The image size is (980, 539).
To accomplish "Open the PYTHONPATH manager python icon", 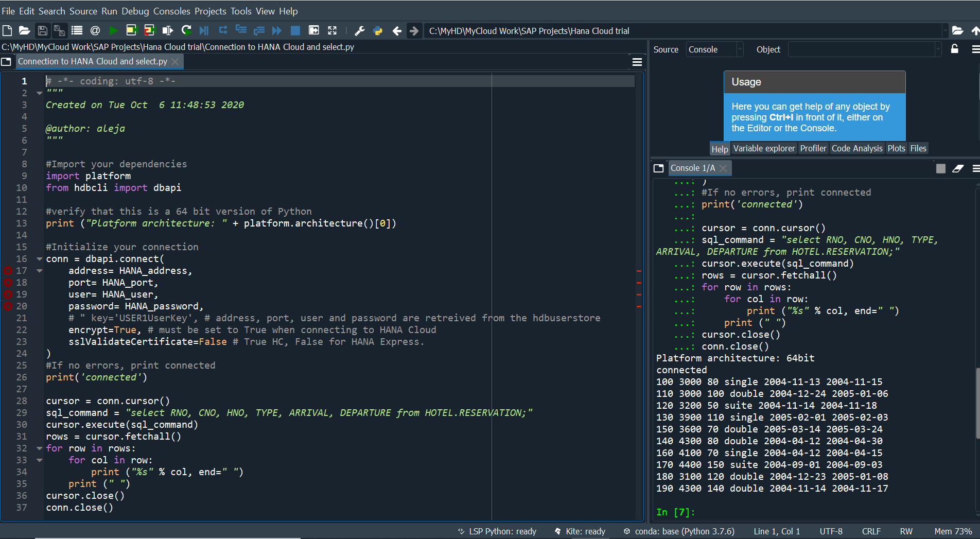I will 378,31.
